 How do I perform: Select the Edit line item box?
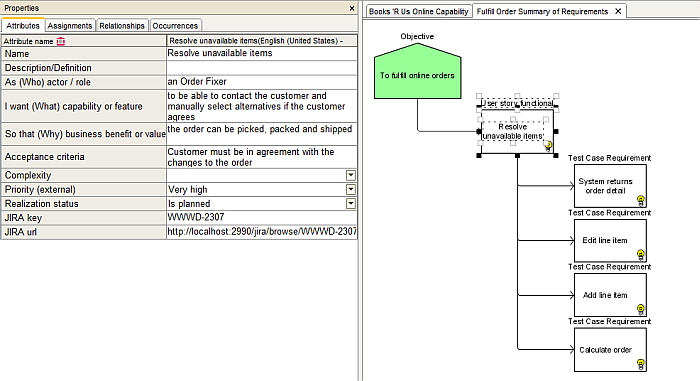(x=610, y=240)
